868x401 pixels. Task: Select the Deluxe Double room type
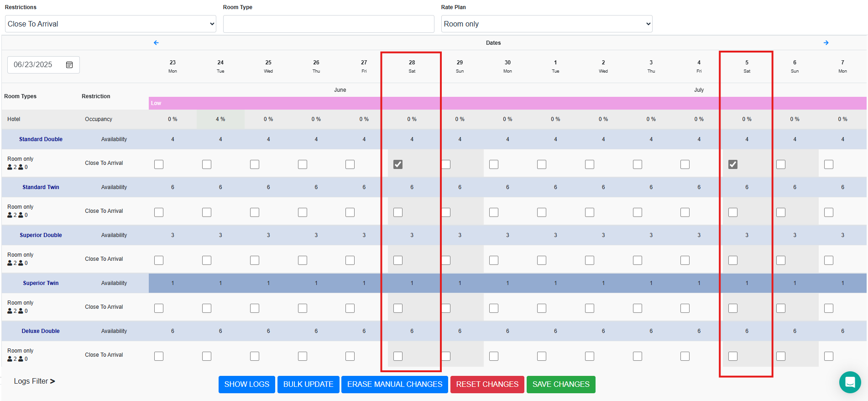point(41,331)
